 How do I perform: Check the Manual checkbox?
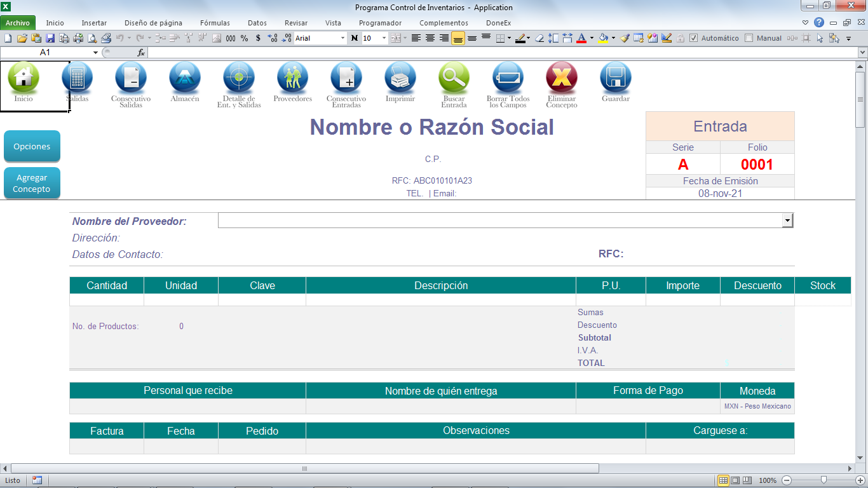[x=749, y=38]
